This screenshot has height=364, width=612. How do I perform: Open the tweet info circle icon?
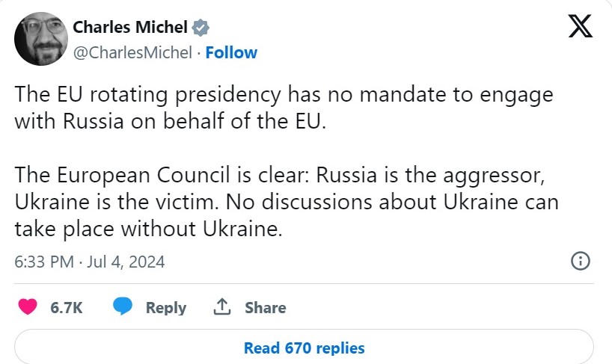[581, 261]
